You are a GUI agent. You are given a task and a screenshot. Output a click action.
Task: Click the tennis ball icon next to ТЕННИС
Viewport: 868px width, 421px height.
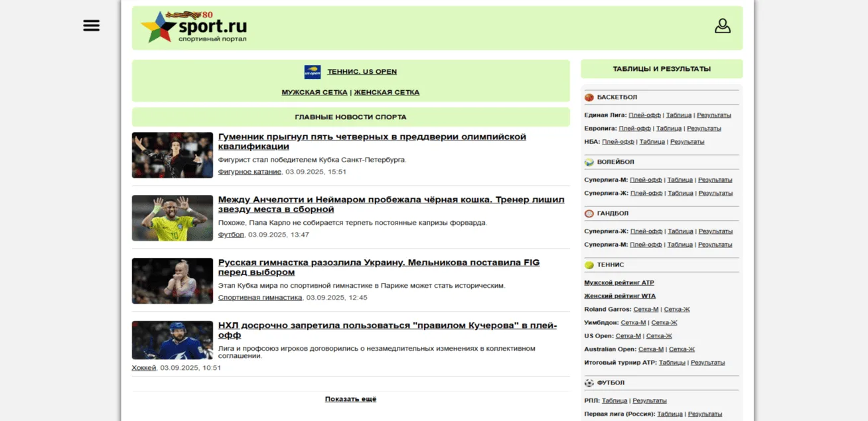589,265
